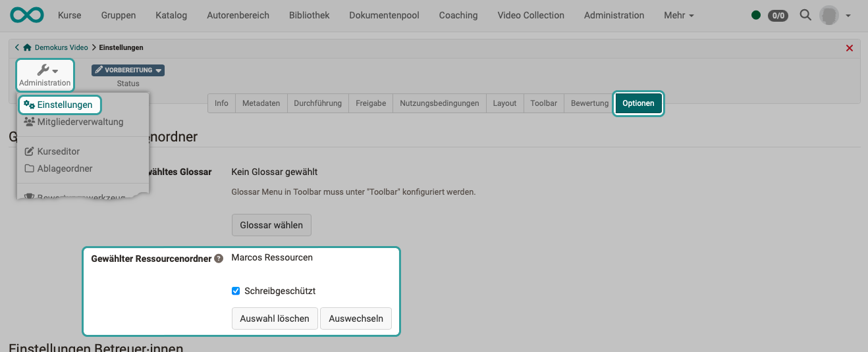Screen dimensions: 868x352
Task: Select the Optionen tab
Action: point(638,103)
